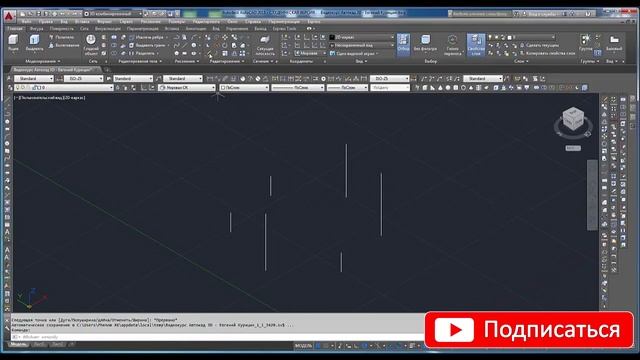Expand the Группы panel title
This screenshot has height=360, width=640.
pyautogui.click(x=589, y=61)
